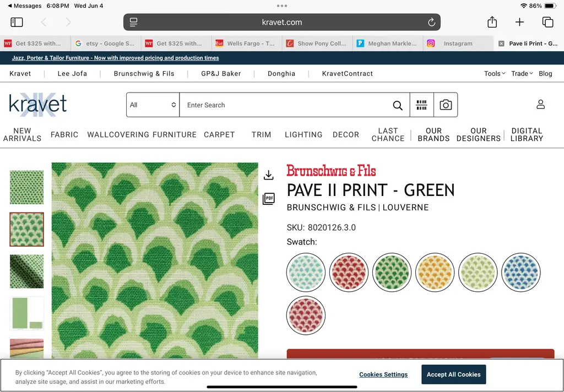The image size is (564, 392).
Task: Open the user account profile icon
Action: pyautogui.click(x=540, y=105)
